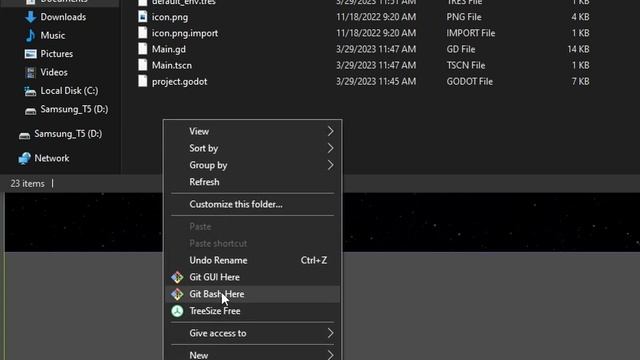The width and height of the screenshot is (640, 360).
Task: Click the PNG File type cell
Action: 464,17
